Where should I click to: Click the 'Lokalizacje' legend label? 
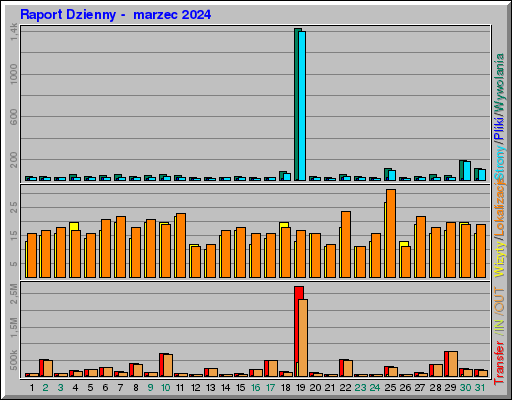(x=499, y=208)
